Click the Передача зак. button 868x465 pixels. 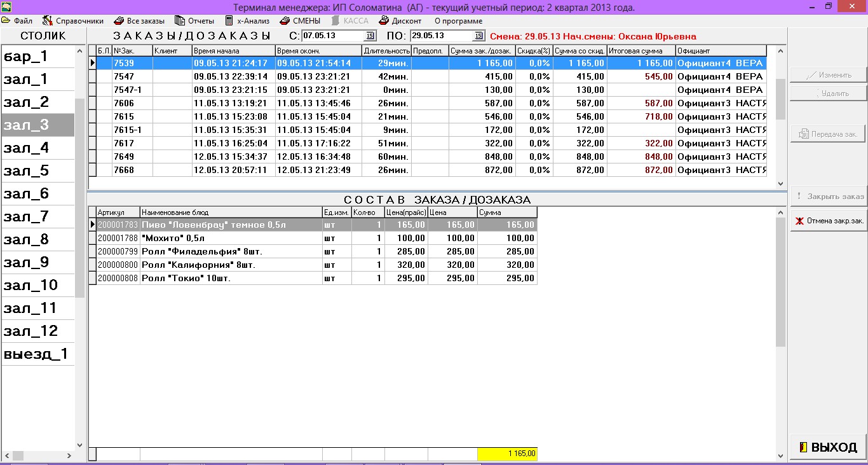coord(829,134)
